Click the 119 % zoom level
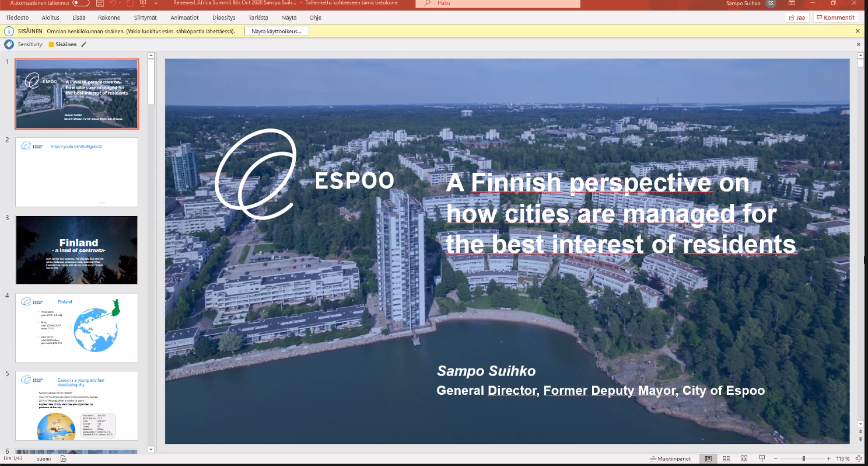868x466 pixels. pos(843,458)
